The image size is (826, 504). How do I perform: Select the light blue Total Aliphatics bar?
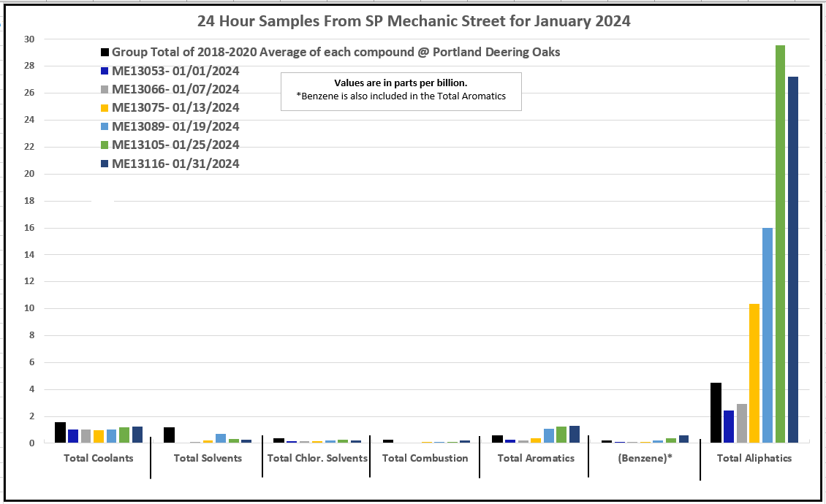pos(768,335)
